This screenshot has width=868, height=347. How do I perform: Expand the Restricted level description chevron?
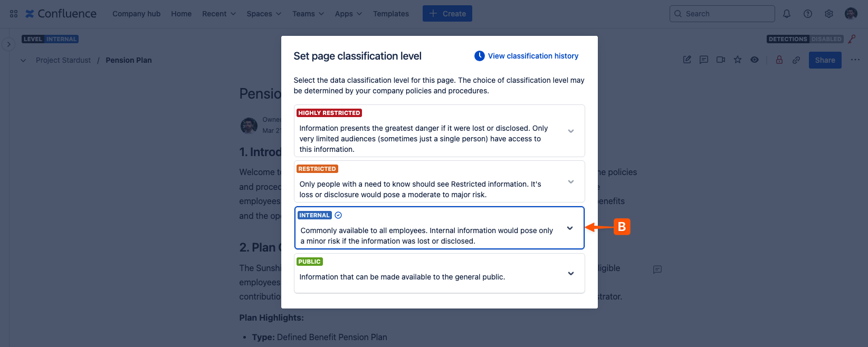570,181
